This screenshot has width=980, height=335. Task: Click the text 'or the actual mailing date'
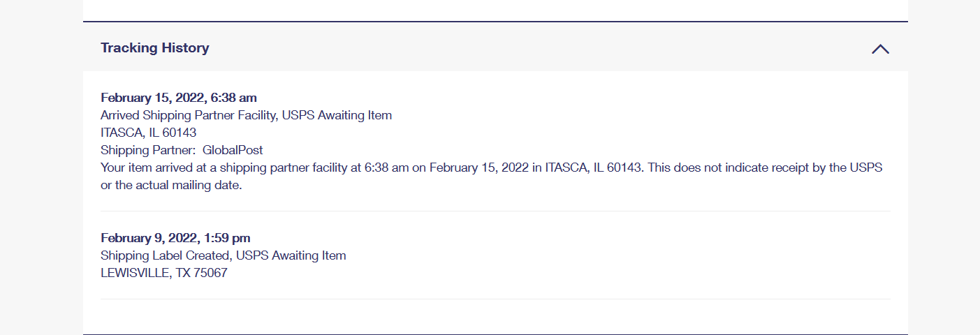click(x=171, y=186)
